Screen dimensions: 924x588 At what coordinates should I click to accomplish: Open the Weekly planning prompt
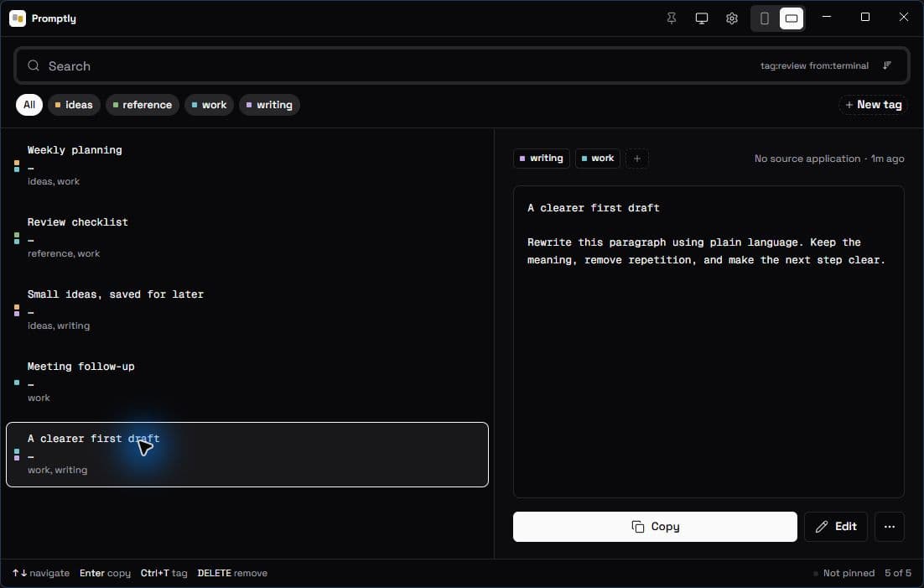tap(247, 166)
